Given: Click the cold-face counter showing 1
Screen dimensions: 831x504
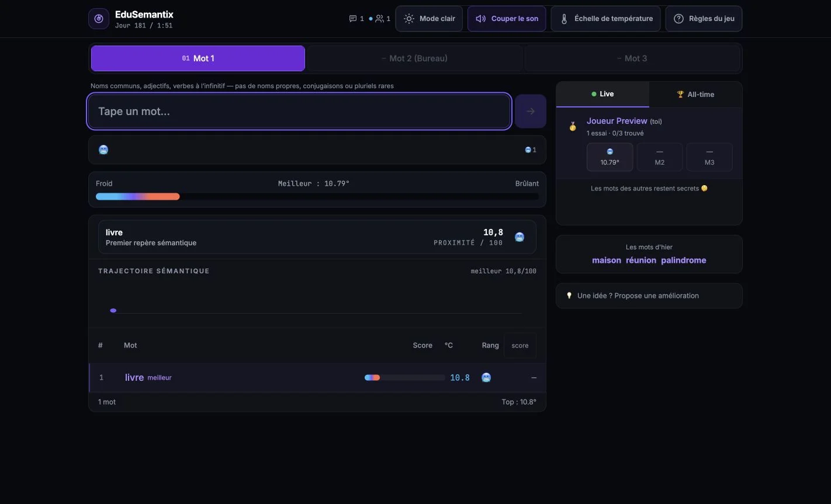Looking at the screenshot, I should coord(531,150).
